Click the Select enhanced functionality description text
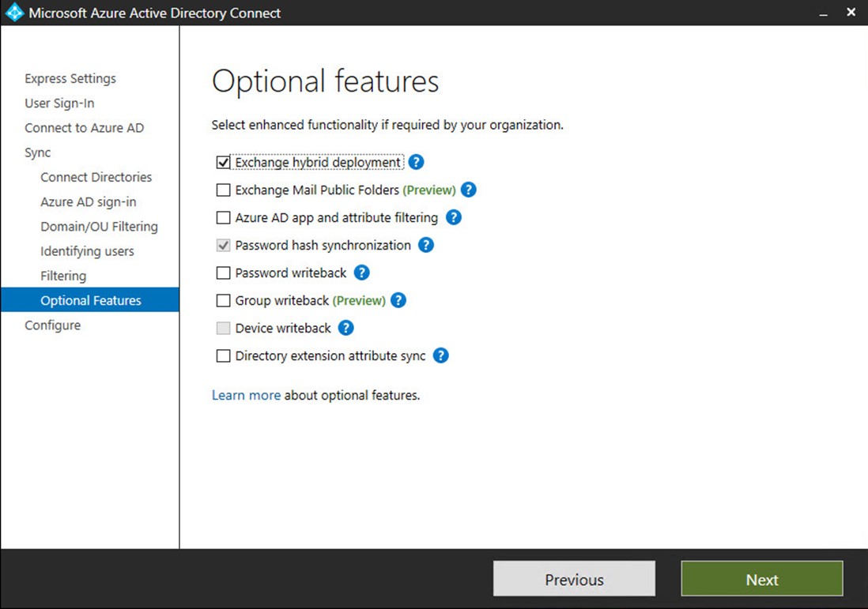 387,125
